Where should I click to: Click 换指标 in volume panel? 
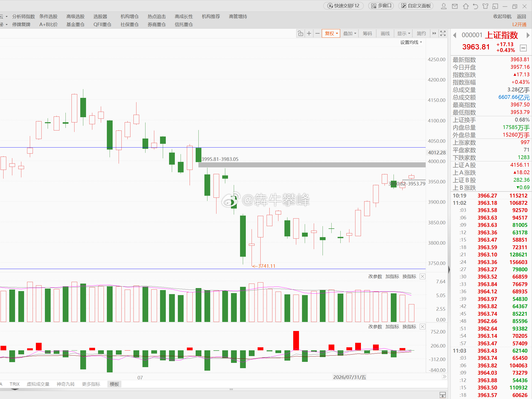tap(409, 277)
